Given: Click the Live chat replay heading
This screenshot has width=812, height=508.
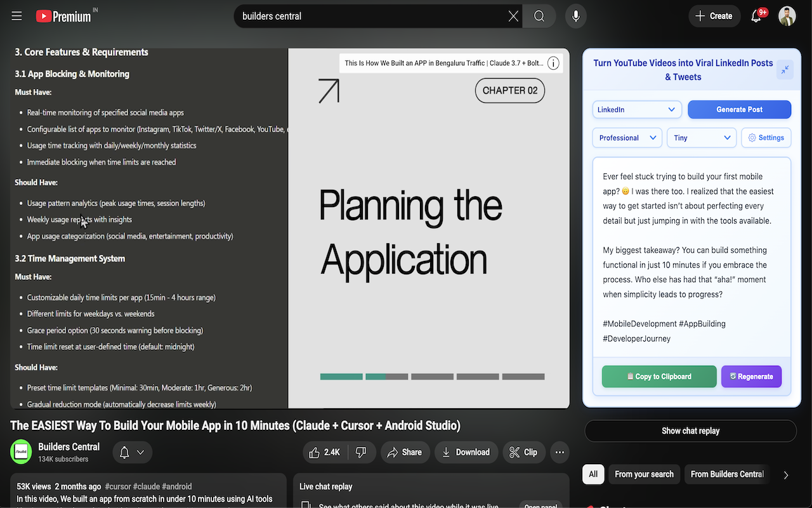Looking at the screenshot, I should [x=325, y=486].
